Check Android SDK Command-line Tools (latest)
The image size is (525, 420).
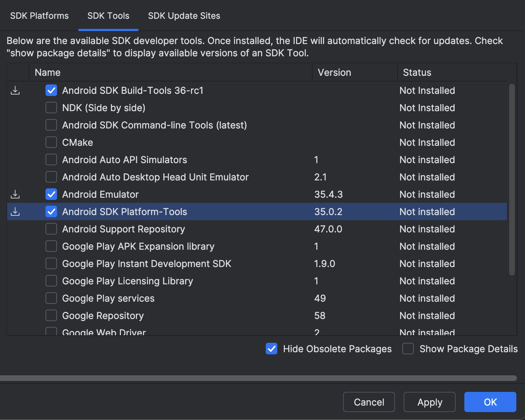pos(51,125)
